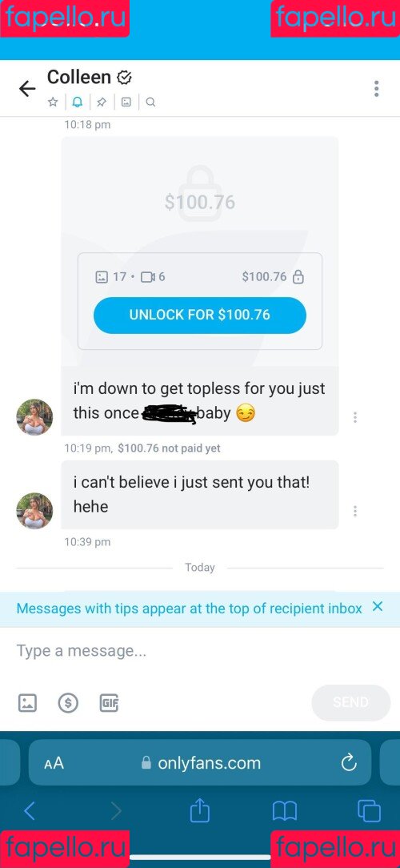Search within the conversation using magnifier icon
This screenshot has width=400, height=868.
pos(150,102)
